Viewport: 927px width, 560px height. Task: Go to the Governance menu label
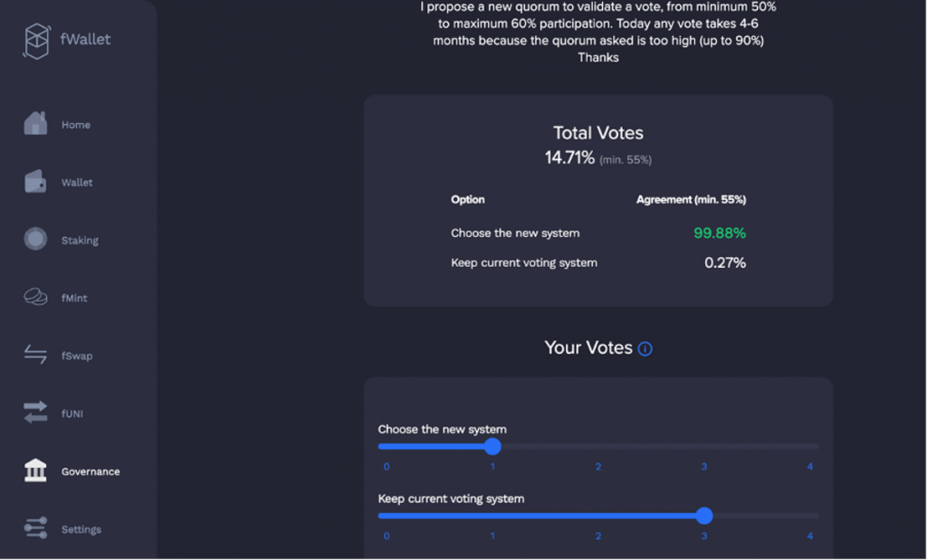(91, 472)
